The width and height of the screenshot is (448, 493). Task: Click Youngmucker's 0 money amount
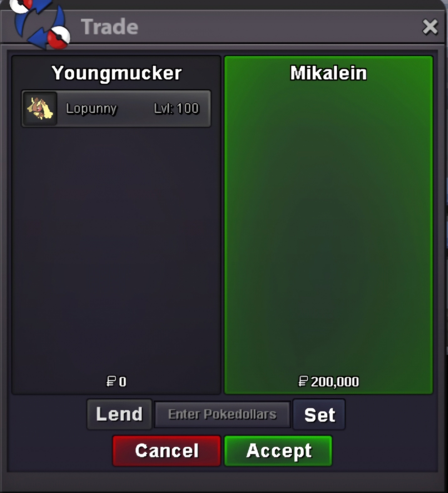coord(122,382)
